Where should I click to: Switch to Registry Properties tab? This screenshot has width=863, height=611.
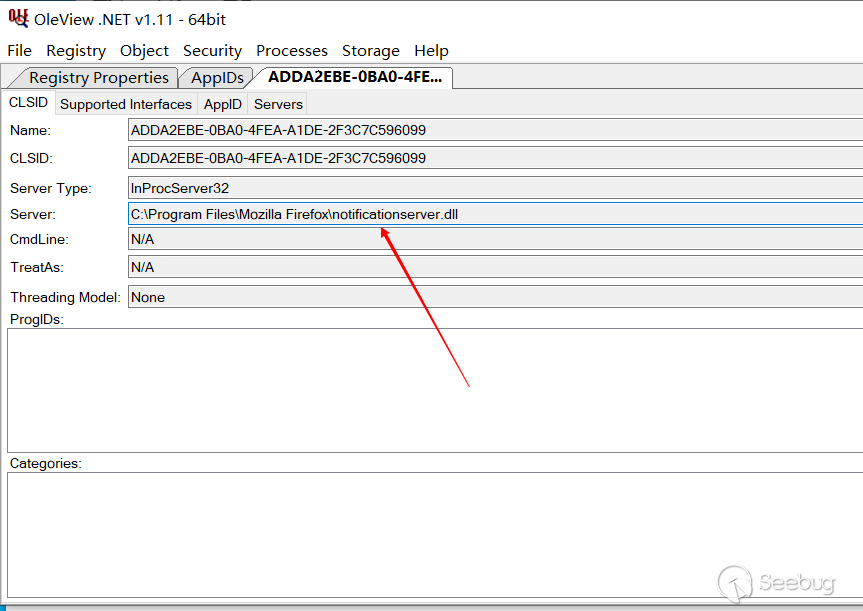click(98, 78)
